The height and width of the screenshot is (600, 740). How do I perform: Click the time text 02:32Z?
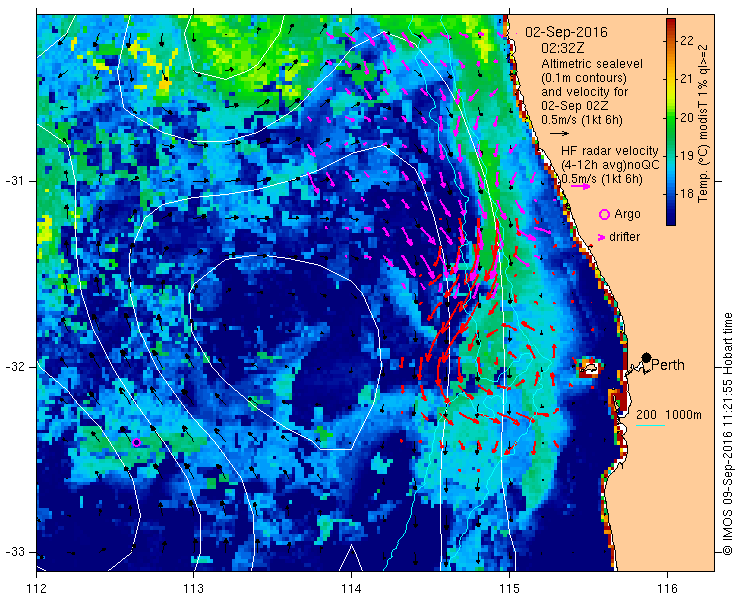(x=561, y=48)
